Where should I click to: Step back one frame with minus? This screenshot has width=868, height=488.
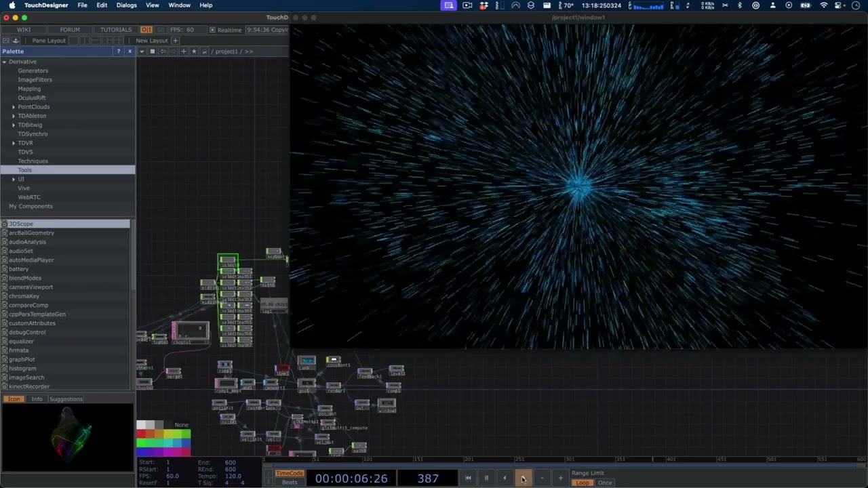coord(542,479)
